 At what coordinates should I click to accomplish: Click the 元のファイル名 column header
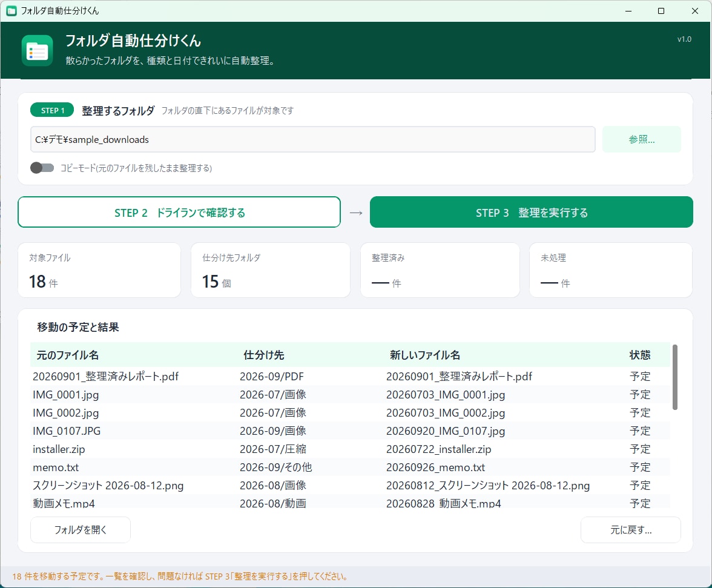point(68,355)
